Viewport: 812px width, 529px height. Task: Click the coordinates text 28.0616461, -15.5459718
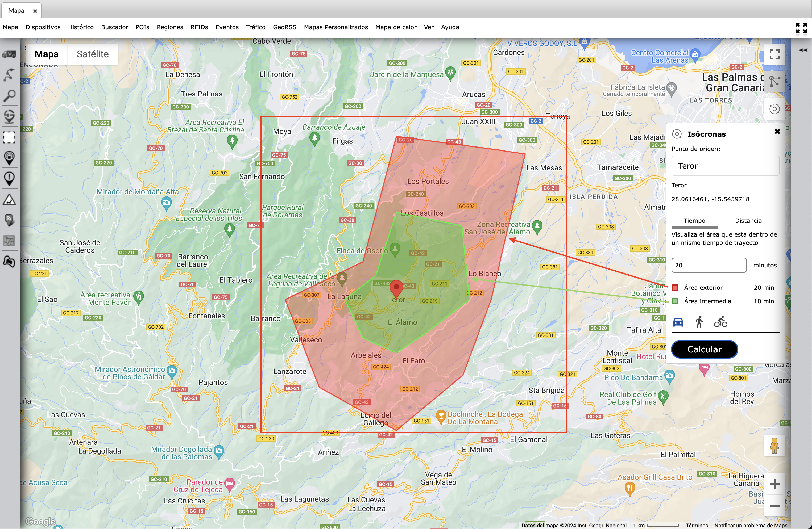pos(710,199)
